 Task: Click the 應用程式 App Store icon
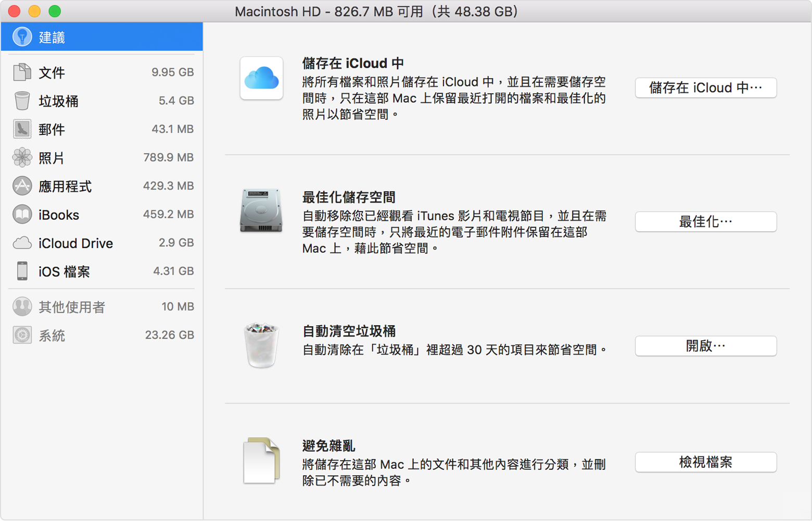coord(22,186)
